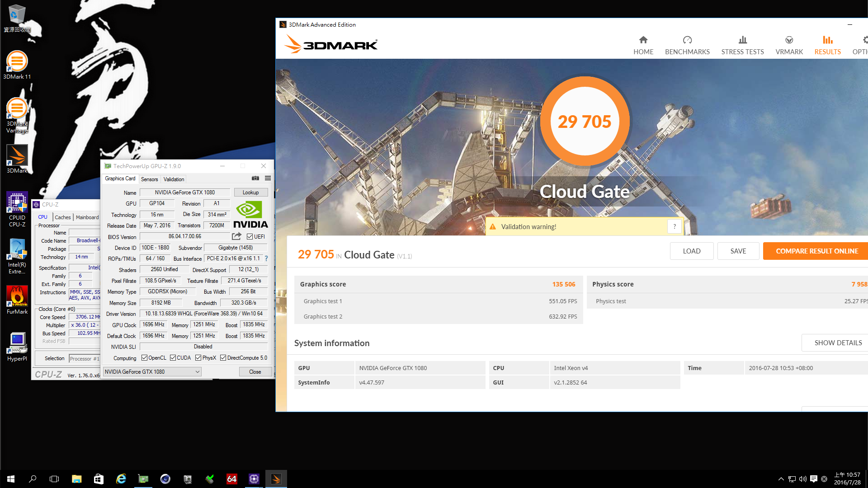Click the Physics test row
Image resolution: width=868 pixels, height=488 pixels.
(728, 301)
